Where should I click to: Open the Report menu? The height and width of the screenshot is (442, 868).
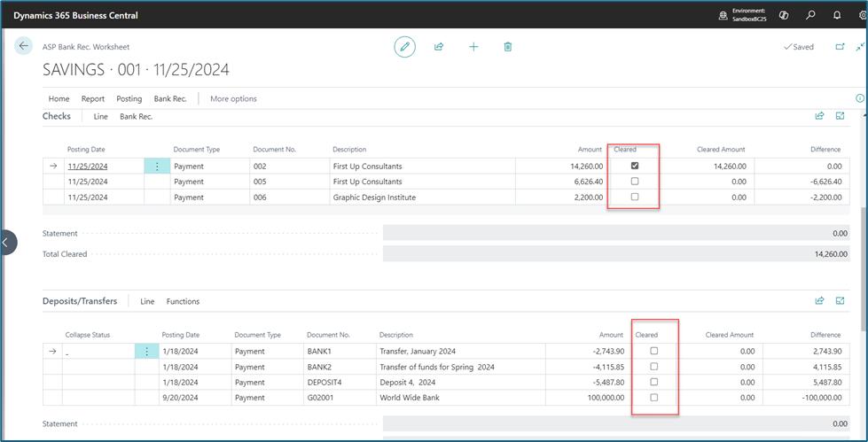tap(93, 99)
